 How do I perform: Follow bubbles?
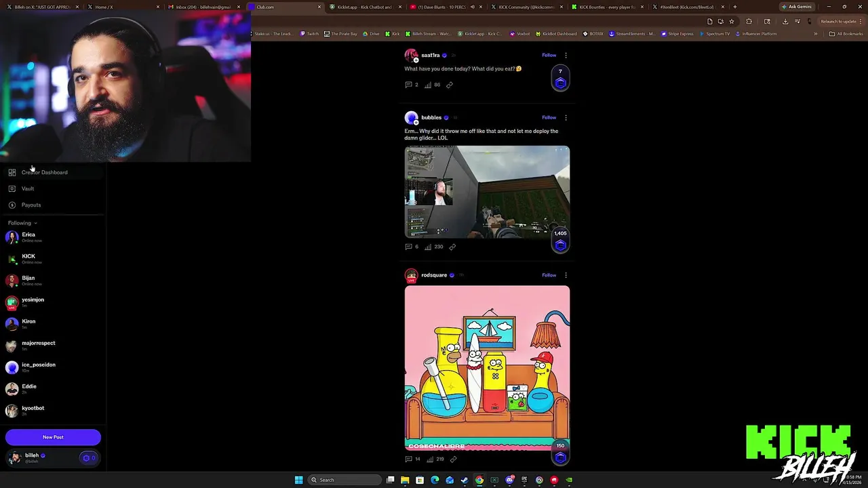tap(549, 117)
